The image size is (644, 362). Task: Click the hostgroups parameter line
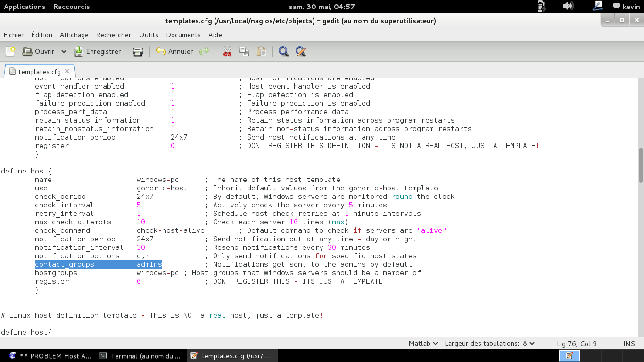pyautogui.click(x=228, y=273)
